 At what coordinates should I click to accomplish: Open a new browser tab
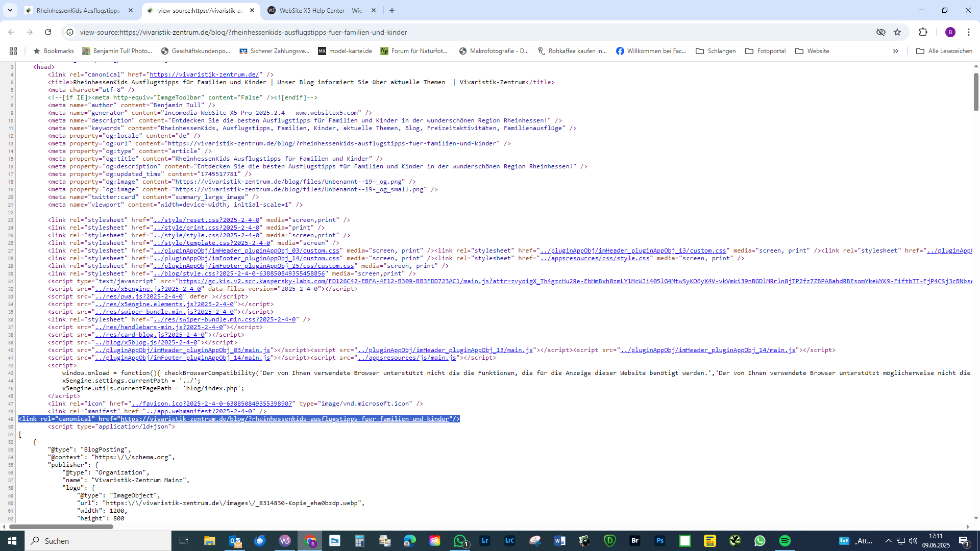[x=392, y=10]
